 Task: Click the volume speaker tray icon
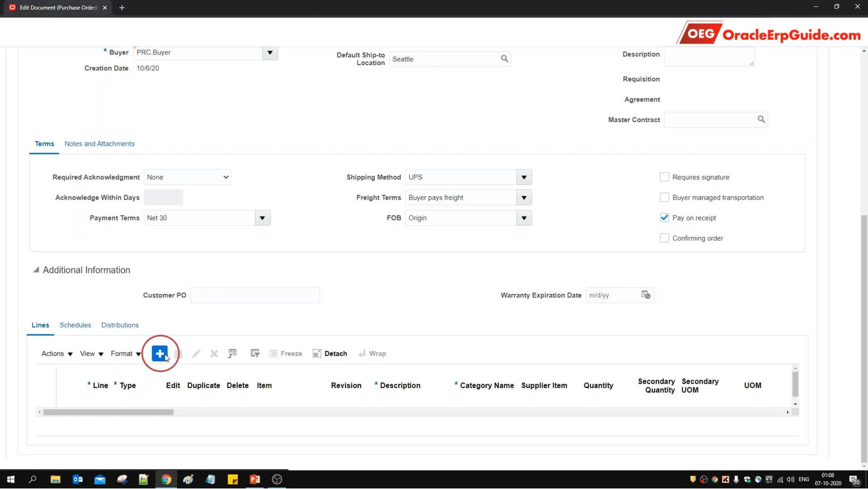point(791,480)
